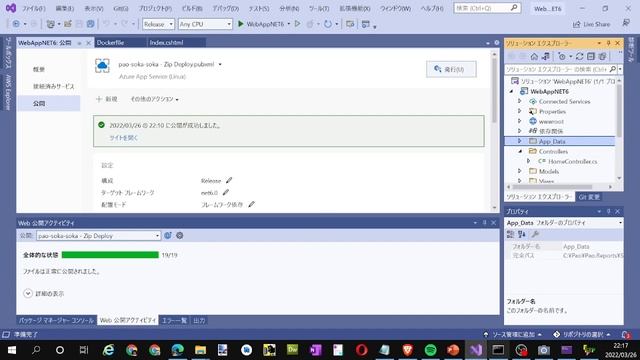Open Spotify from the taskbar
Image resolution: width=640 pixels, height=360 pixels.
[x=430, y=350]
